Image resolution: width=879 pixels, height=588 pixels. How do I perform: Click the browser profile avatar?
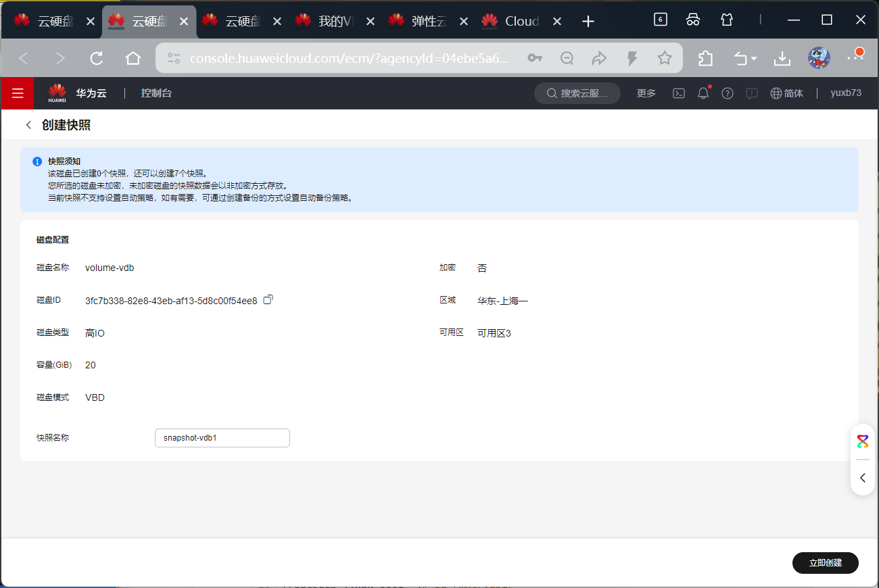point(819,58)
